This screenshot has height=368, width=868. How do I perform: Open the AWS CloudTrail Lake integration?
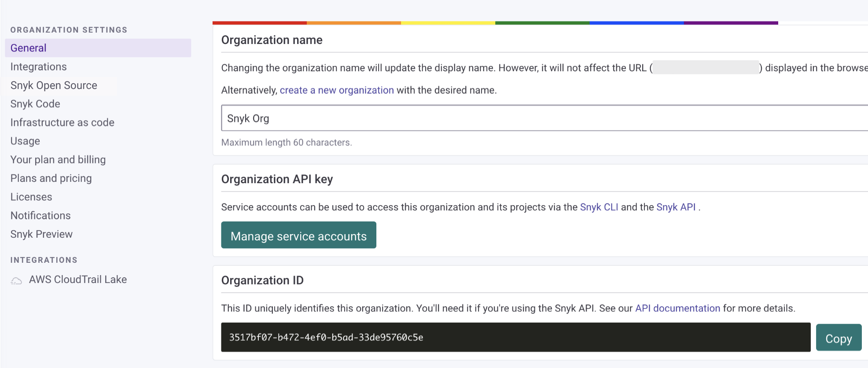click(78, 280)
